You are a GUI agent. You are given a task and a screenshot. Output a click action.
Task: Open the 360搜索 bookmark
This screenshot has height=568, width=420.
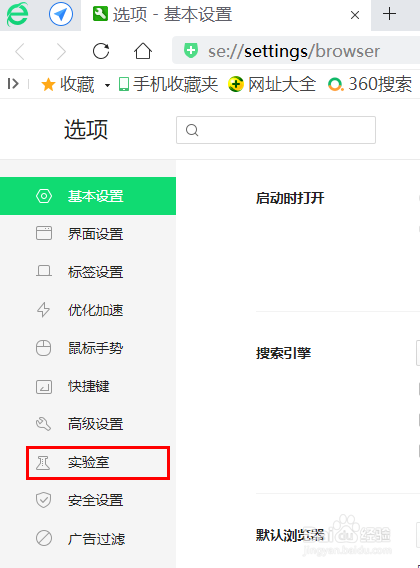pos(370,84)
